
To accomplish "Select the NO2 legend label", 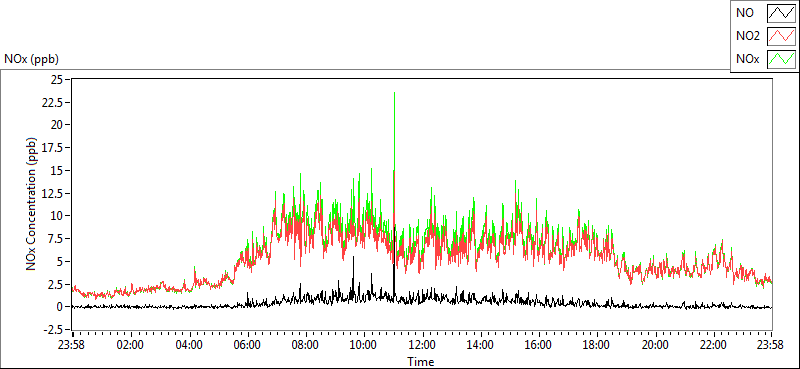I will pyautogui.click(x=748, y=36).
